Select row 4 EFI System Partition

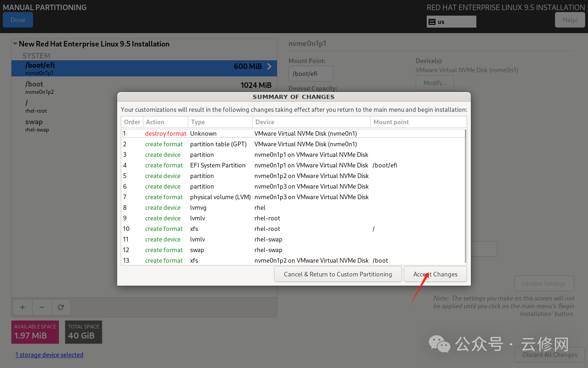pyautogui.click(x=293, y=165)
